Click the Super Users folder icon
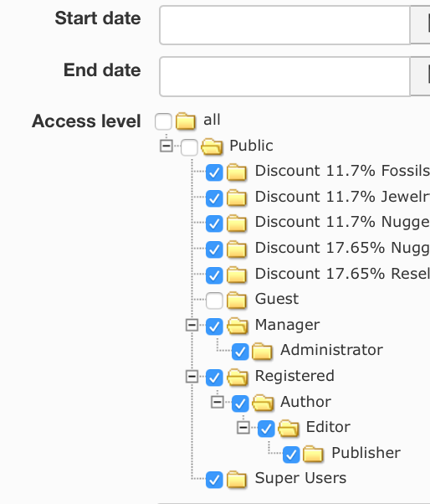Viewport: 430px width, 504px height. pos(237,479)
